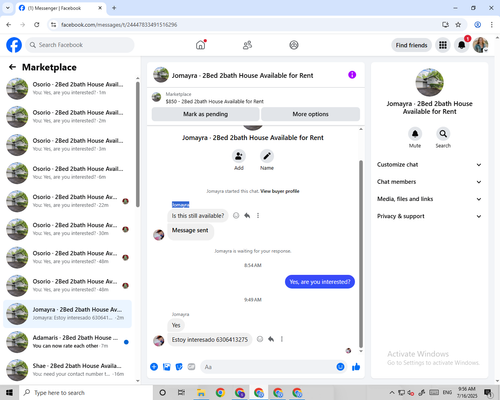Open the emoji picker in message box
Viewport: 500px width, 400px height.
coord(340,367)
